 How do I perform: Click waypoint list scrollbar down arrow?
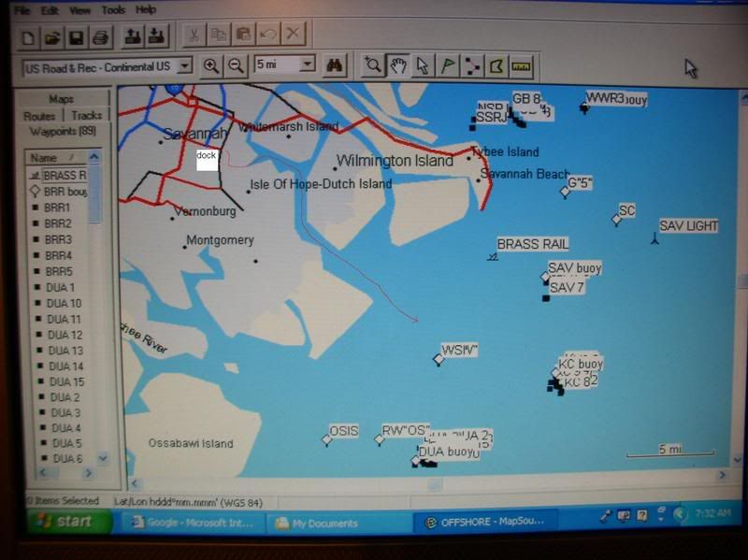(102, 459)
